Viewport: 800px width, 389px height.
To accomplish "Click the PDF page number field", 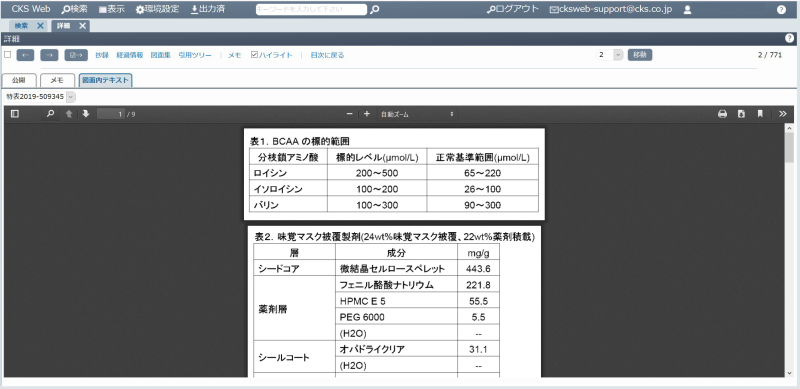I will [x=111, y=114].
